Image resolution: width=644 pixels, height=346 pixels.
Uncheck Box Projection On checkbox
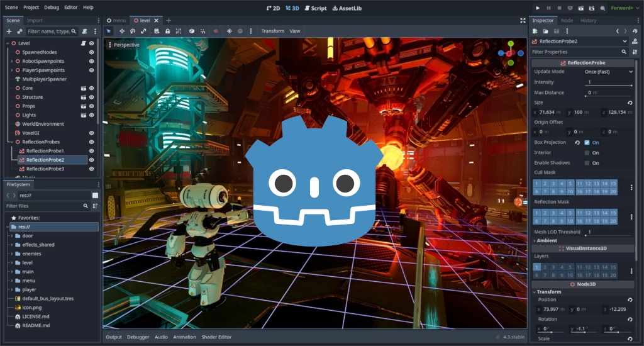(587, 143)
